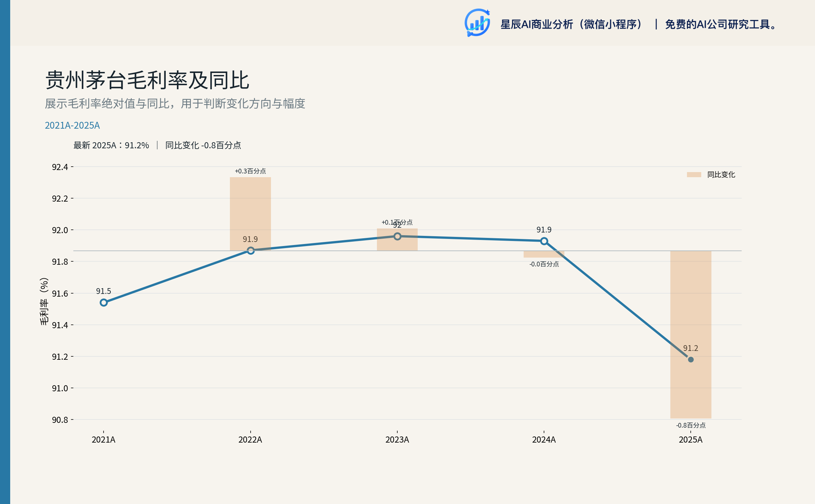Click the 2024A x-axis label

[544, 440]
